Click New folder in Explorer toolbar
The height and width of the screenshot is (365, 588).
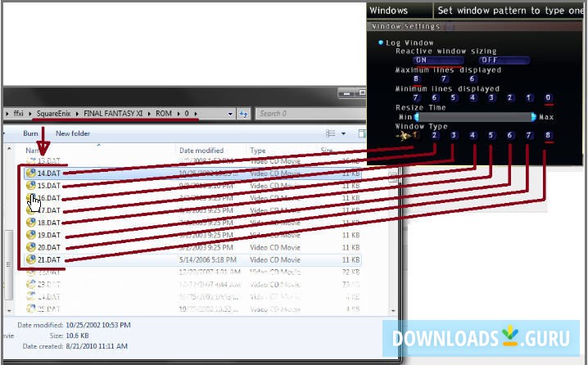coord(73,133)
